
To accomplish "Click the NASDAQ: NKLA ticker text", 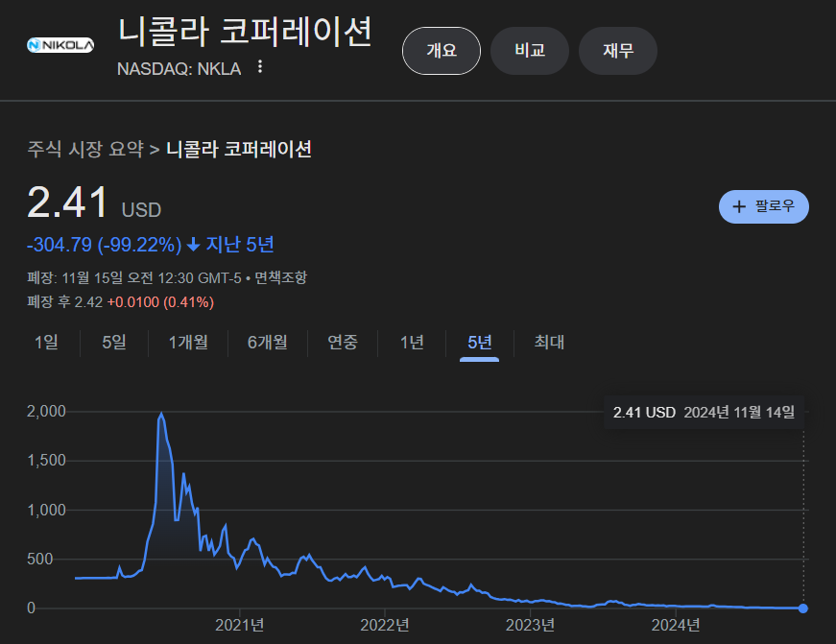I will [179, 69].
